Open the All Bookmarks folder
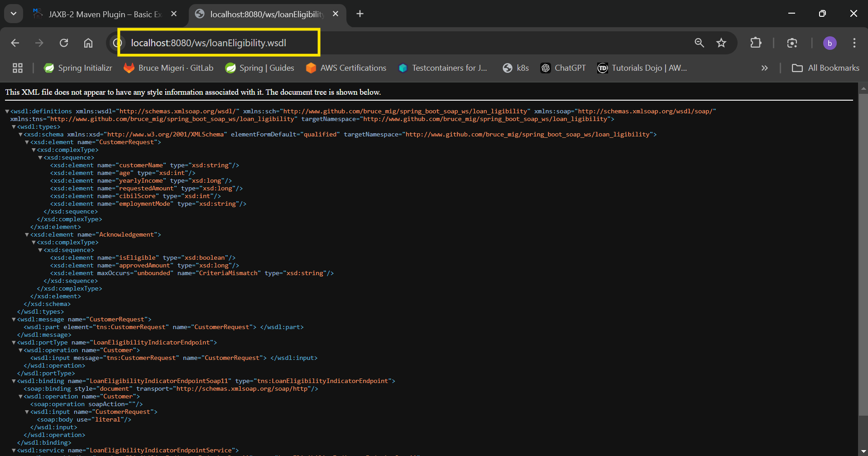This screenshot has width=868, height=456. [x=825, y=68]
